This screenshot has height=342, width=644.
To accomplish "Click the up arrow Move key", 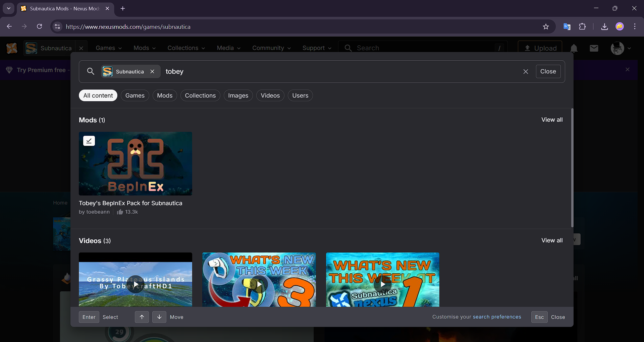I will (142, 317).
